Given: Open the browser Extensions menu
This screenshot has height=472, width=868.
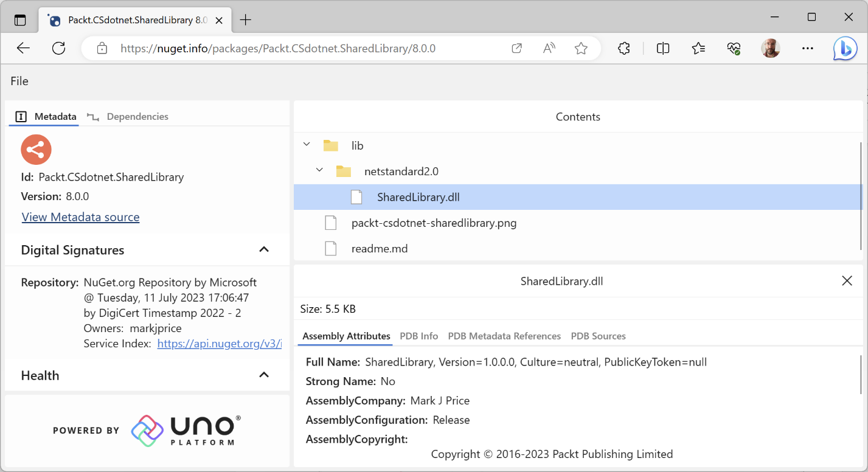Looking at the screenshot, I should pyautogui.click(x=623, y=49).
